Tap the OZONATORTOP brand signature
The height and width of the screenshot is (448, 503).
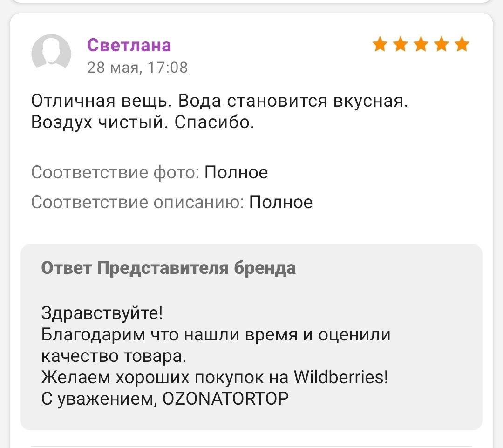pos(225,399)
